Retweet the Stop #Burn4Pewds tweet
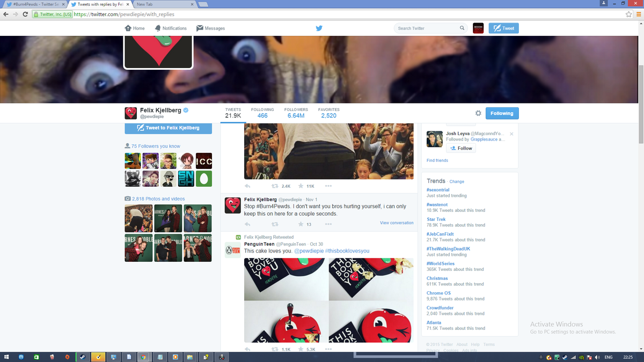This screenshot has width=644, height=362. (x=275, y=224)
